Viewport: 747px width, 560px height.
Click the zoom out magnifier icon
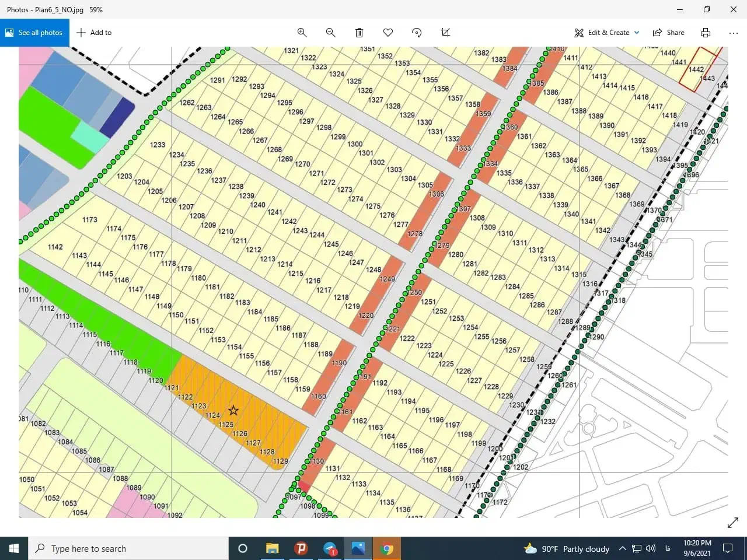330,33
